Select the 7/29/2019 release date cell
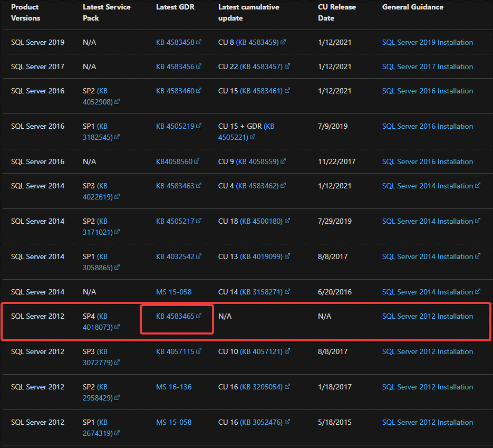493x448 pixels. (x=334, y=221)
